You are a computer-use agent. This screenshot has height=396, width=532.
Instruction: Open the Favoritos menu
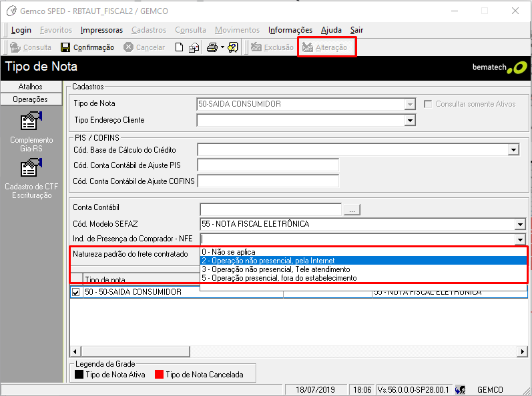(x=56, y=30)
